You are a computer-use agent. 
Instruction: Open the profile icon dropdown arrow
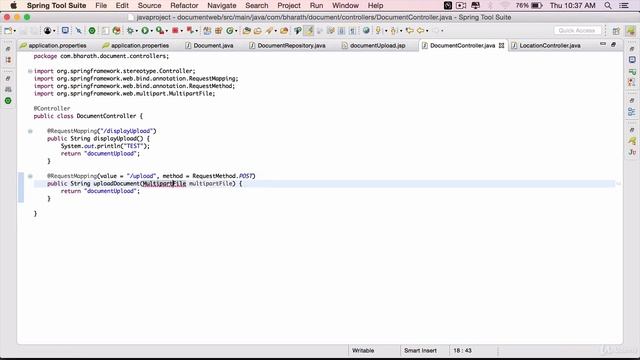(54, 31)
